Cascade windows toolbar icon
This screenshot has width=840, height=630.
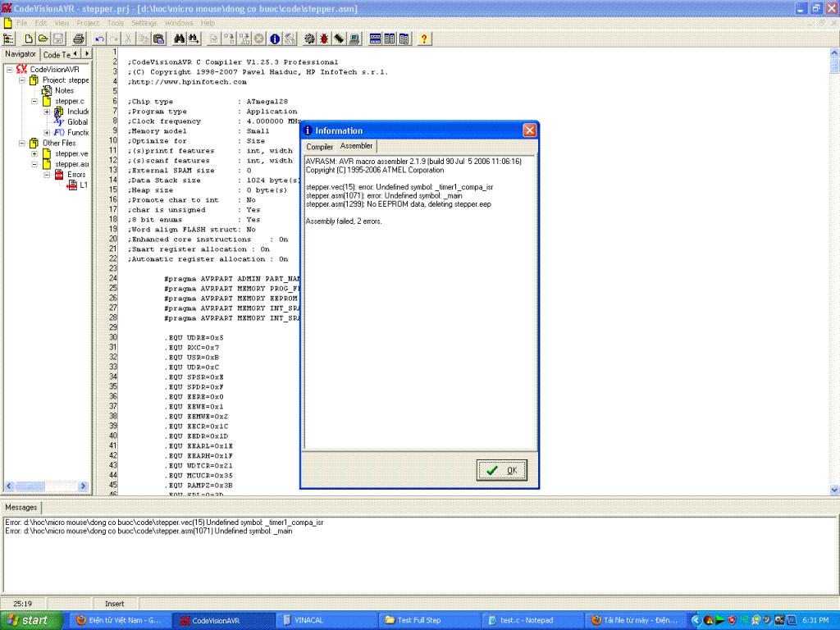[404, 39]
